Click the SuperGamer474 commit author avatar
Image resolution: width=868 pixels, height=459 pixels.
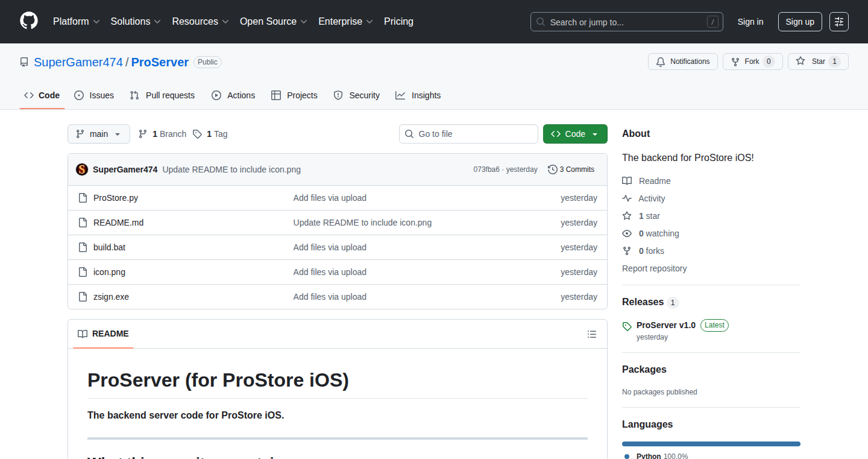point(82,169)
